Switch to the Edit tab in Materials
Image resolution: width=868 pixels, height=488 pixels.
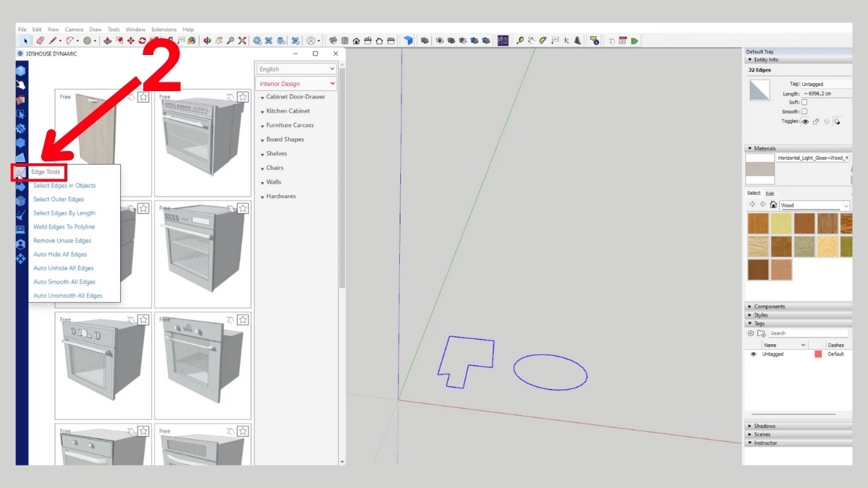click(x=770, y=193)
